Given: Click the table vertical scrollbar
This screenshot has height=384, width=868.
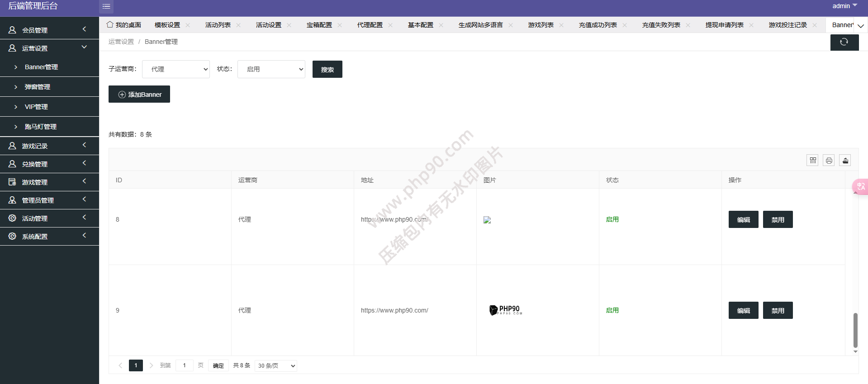Looking at the screenshot, I should pyautogui.click(x=855, y=330).
